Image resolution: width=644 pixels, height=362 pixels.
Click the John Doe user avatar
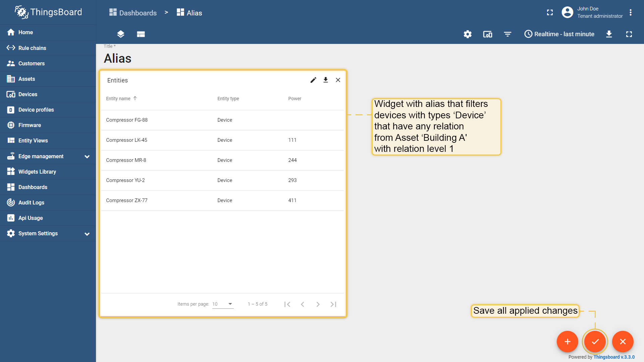[568, 12]
